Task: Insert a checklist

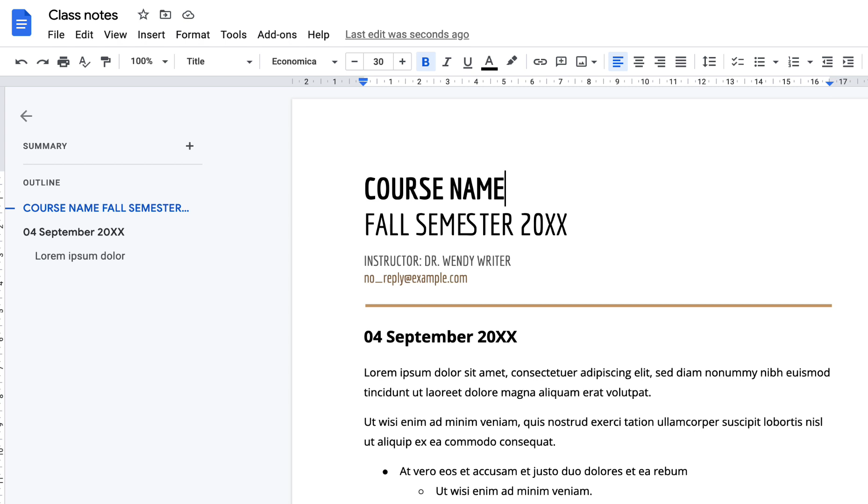Action: click(x=738, y=62)
